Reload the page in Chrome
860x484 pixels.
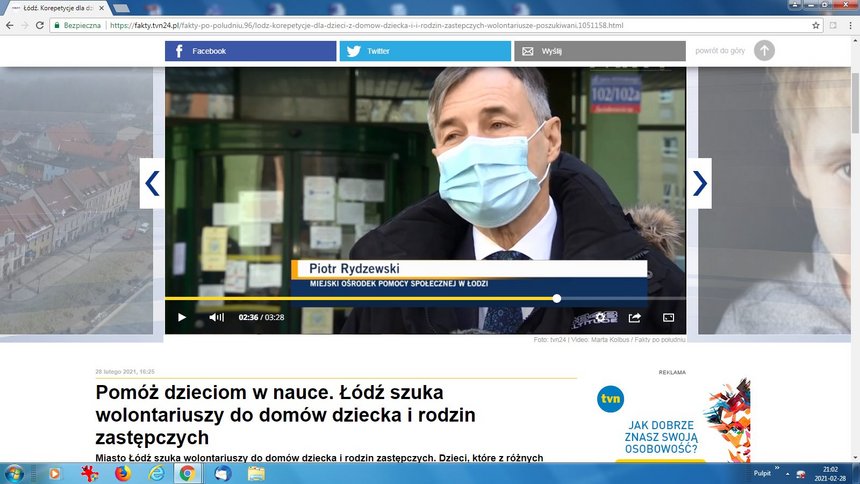coord(39,25)
